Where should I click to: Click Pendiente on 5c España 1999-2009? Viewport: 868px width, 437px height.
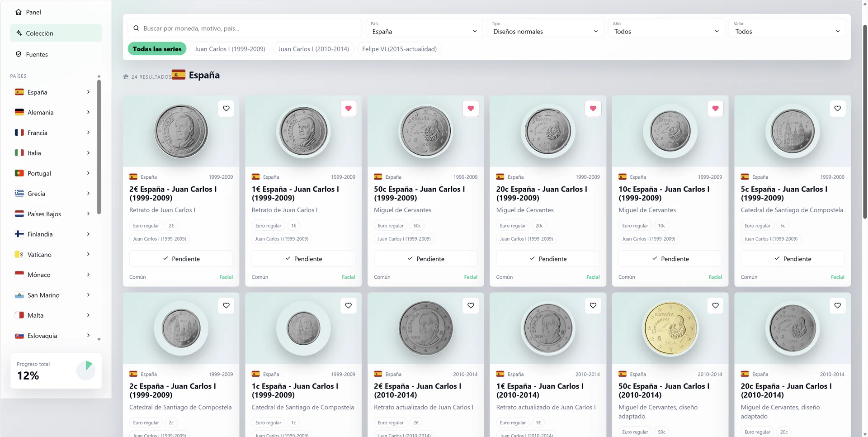[793, 259]
